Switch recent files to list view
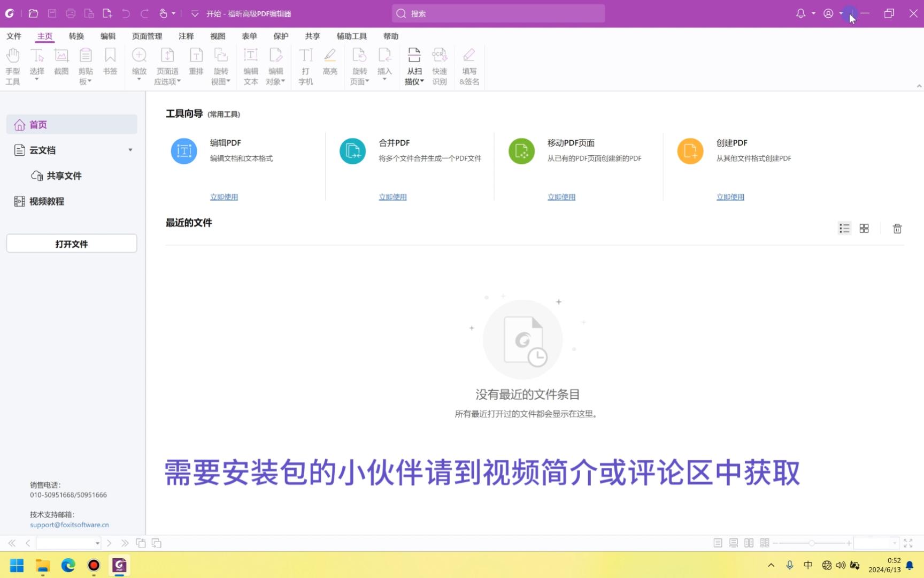 click(x=844, y=229)
